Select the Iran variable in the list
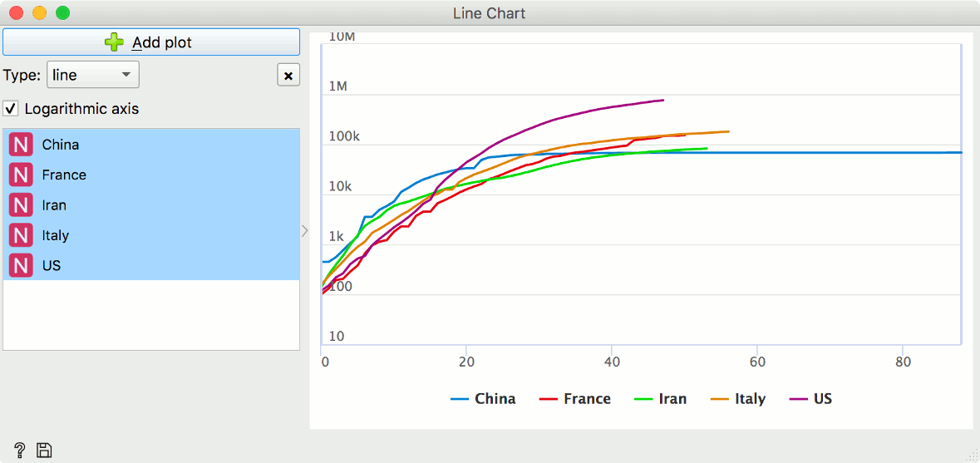Viewport: 980px width, 463px height. tap(151, 205)
